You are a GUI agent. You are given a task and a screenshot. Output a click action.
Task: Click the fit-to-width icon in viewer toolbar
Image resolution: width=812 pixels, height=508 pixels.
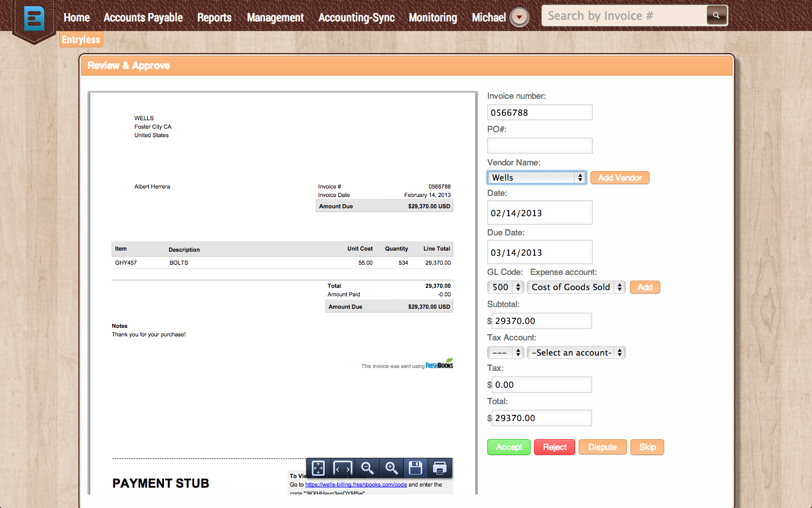(343, 468)
